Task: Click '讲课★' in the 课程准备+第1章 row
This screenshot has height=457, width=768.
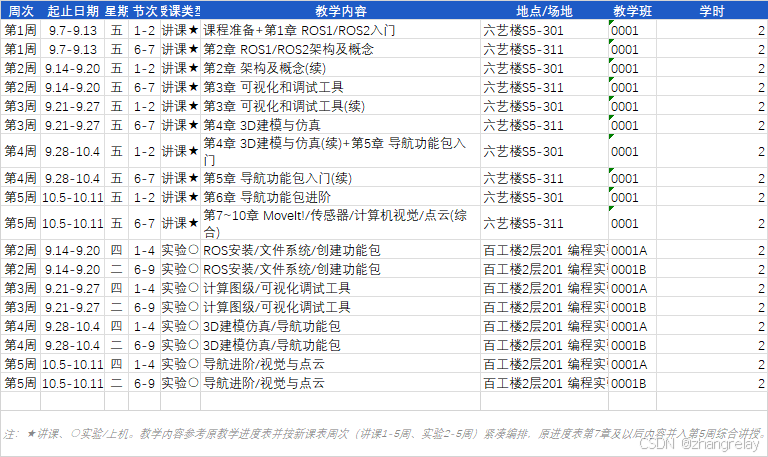Action: (x=180, y=30)
